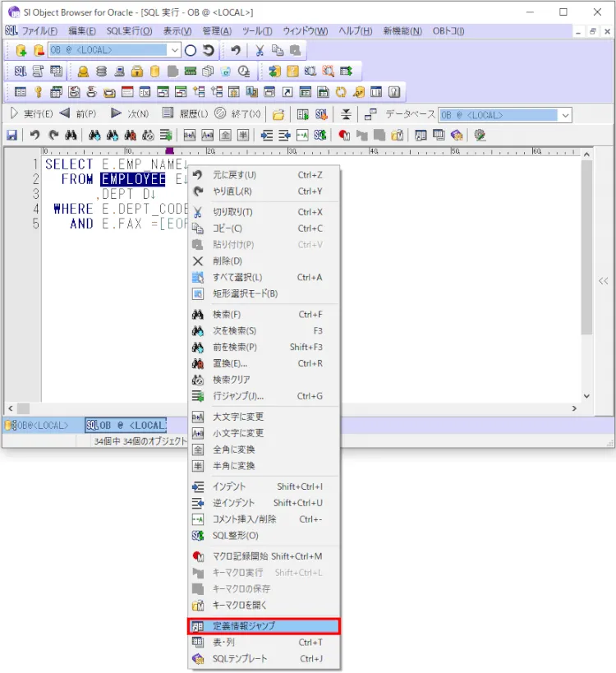This screenshot has width=616, height=673.
Task: Open 管理(A) menu in menu bar
Action: point(217,31)
